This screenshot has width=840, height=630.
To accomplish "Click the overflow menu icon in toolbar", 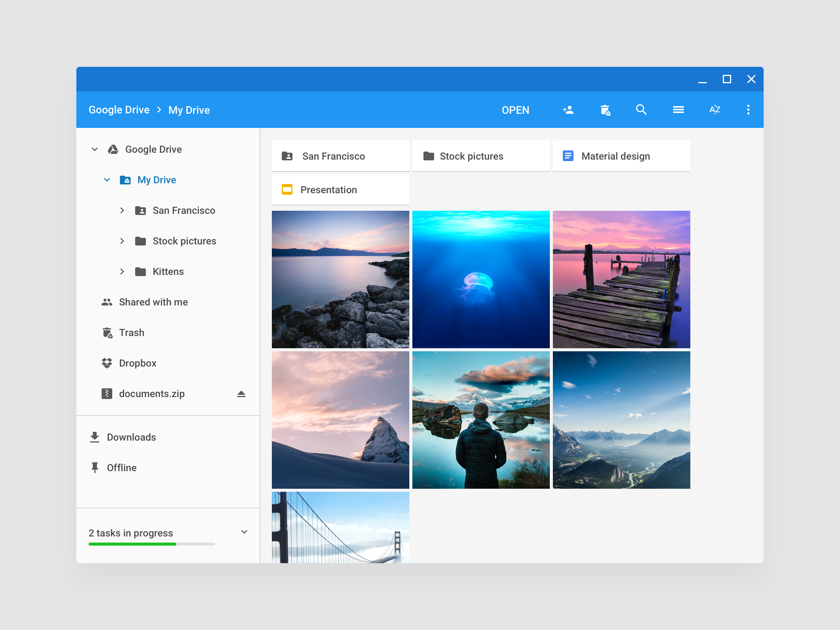I will pos(748,108).
